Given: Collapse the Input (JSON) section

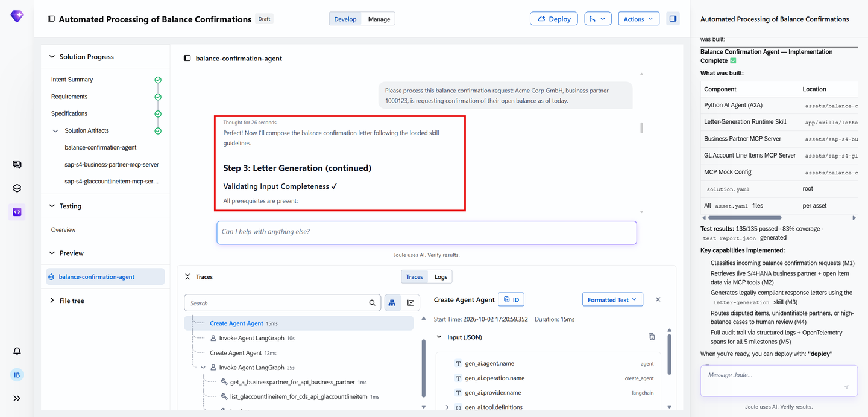Looking at the screenshot, I should [439, 337].
